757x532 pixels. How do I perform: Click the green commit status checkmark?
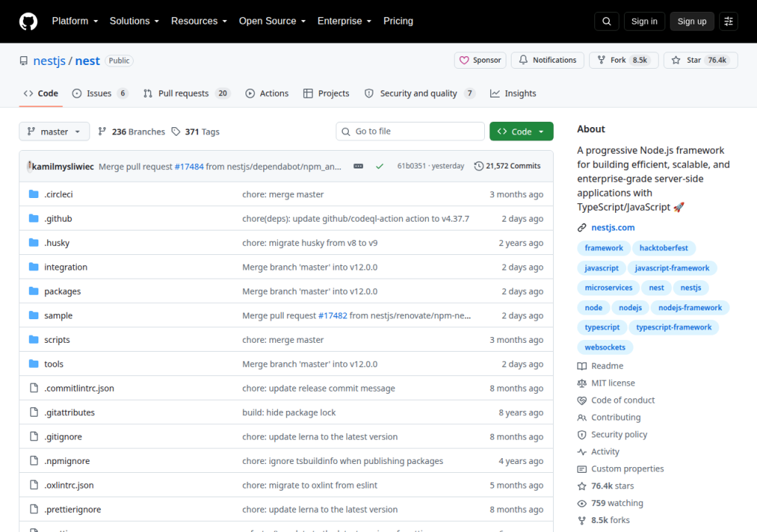(379, 166)
